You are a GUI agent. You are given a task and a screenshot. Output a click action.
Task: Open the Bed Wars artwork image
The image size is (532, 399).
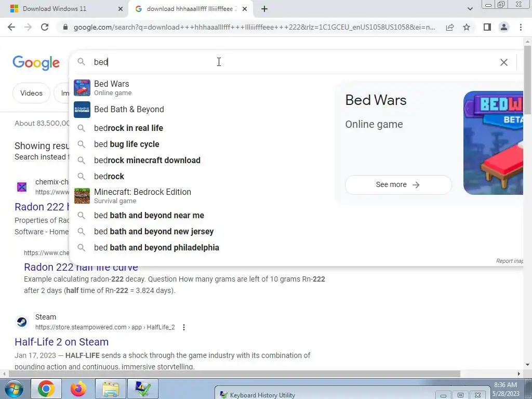point(493,143)
